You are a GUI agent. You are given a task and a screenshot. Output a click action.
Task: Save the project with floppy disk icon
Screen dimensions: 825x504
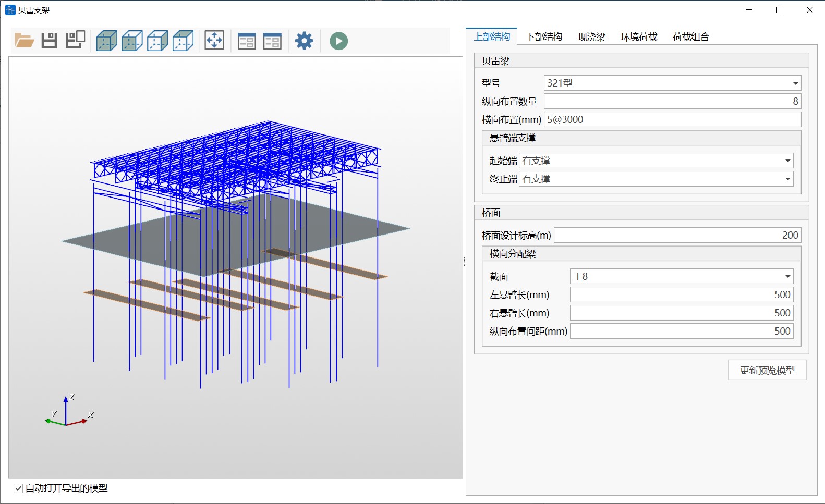click(x=50, y=41)
